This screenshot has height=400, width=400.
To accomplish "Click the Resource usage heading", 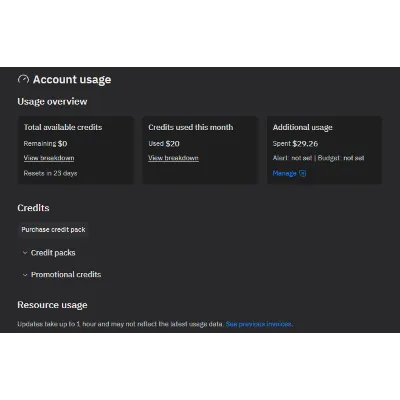I will pos(52,305).
